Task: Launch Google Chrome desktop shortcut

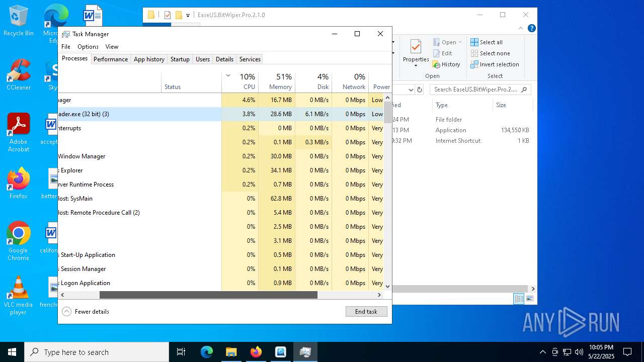Action: [18, 241]
